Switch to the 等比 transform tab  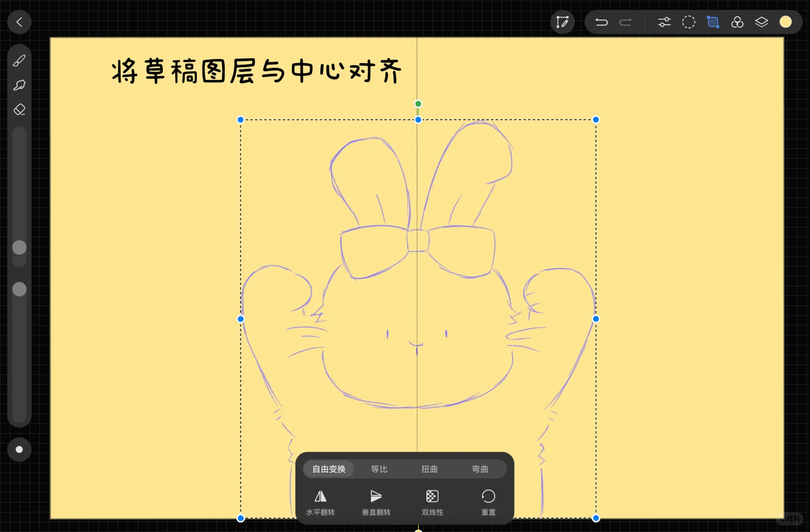(379, 468)
